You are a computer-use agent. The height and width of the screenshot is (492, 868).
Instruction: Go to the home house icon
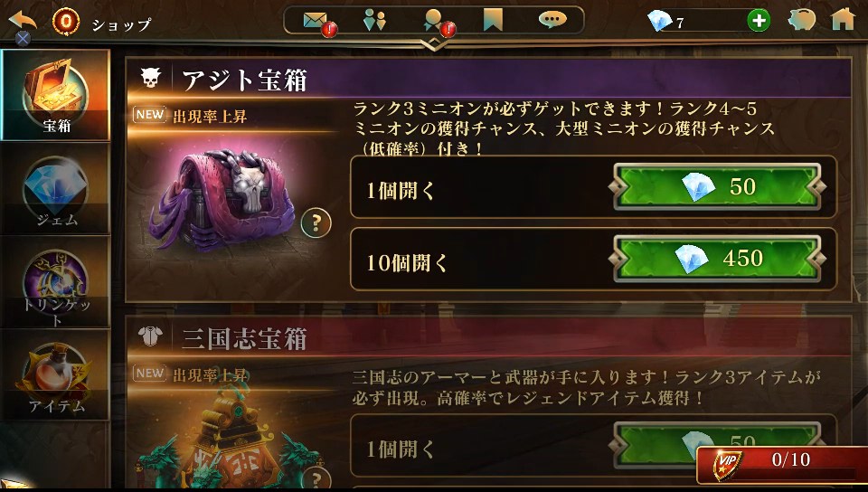click(843, 19)
